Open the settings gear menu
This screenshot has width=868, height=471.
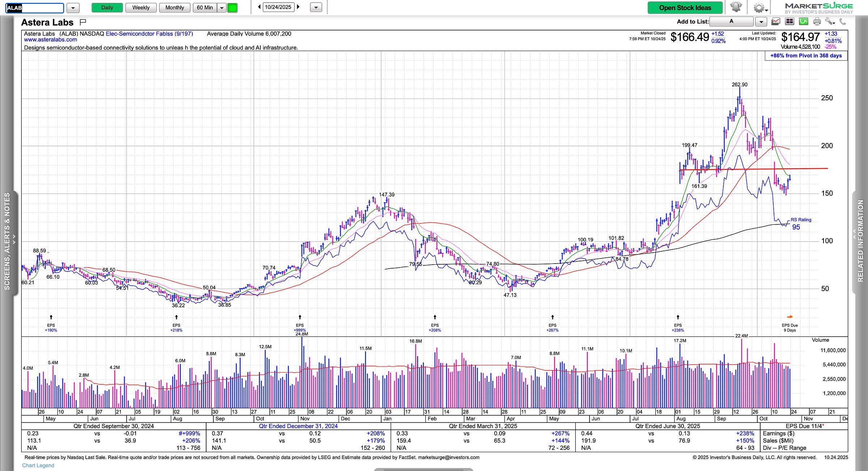[x=759, y=8]
